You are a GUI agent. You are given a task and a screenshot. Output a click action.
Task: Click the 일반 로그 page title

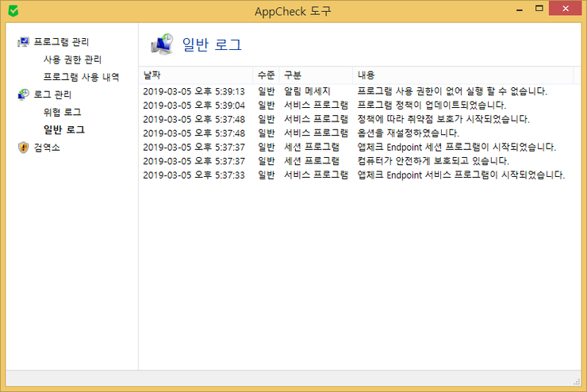tap(212, 45)
